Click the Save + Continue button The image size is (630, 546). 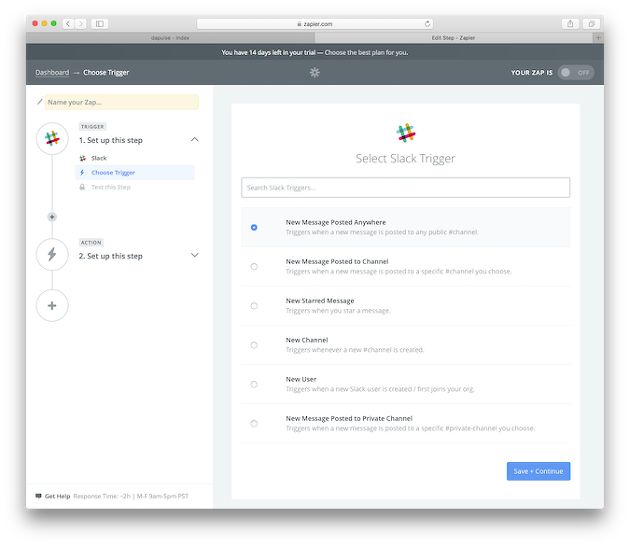click(x=538, y=471)
